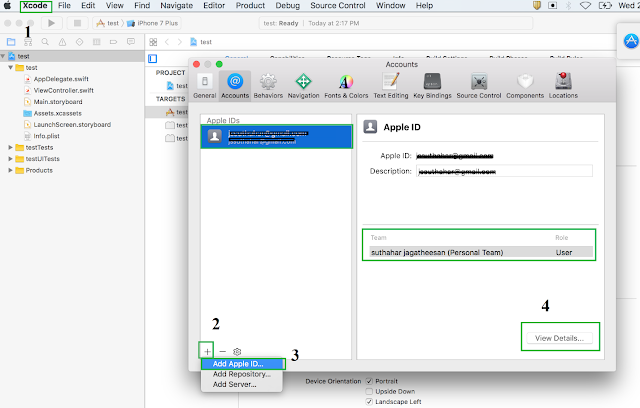Show the Breakpoint navigator
The image size is (640, 408).
click(x=113, y=42)
